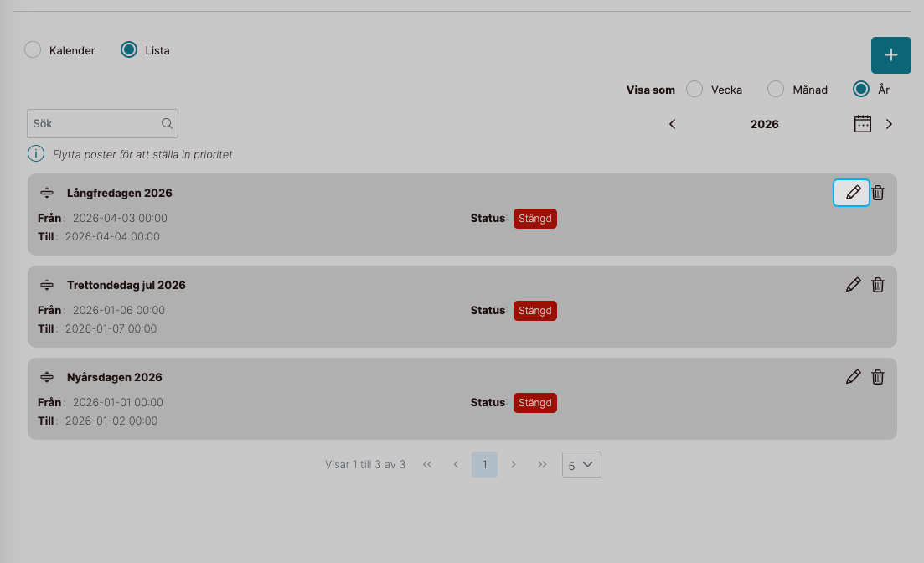The width and height of the screenshot is (924, 563).
Task: Edit the Trettondedag jul 2026 entry
Action: point(853,285)
